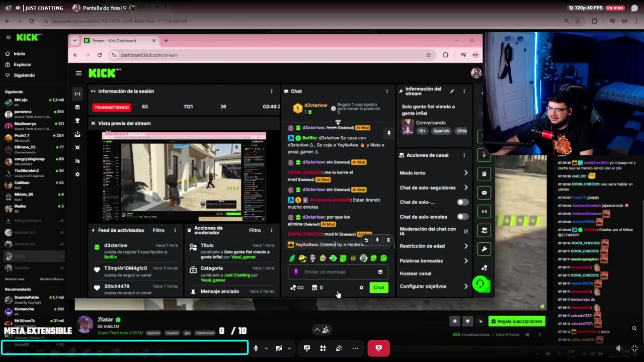The image size is (644, 362).
Task: Open microphone options dropdown arrow
Action: click(266, 348)
